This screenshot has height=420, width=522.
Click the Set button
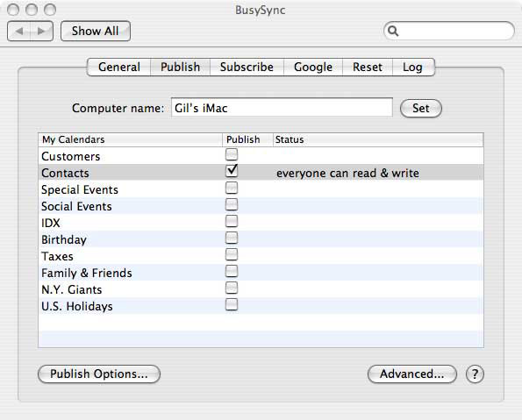(x=421, y=108)
